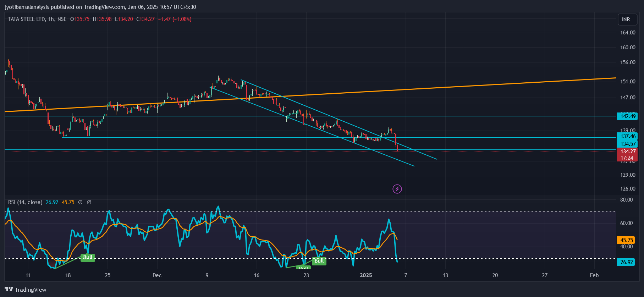The width and height of the screenshot is (644, 297).
Task: Click the 164.00 price axis label
Action: (628, 33)
